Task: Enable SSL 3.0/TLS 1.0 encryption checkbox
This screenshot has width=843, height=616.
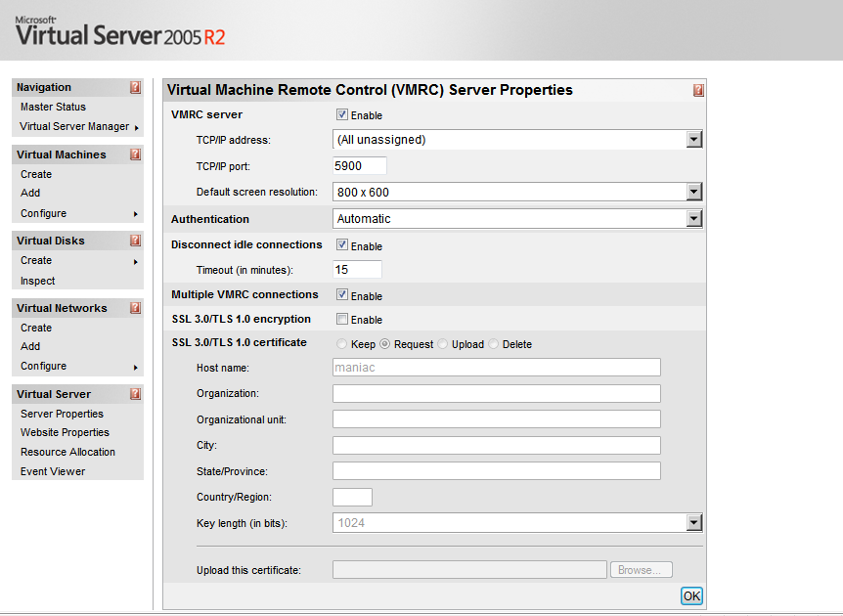Action: point(342,319)
